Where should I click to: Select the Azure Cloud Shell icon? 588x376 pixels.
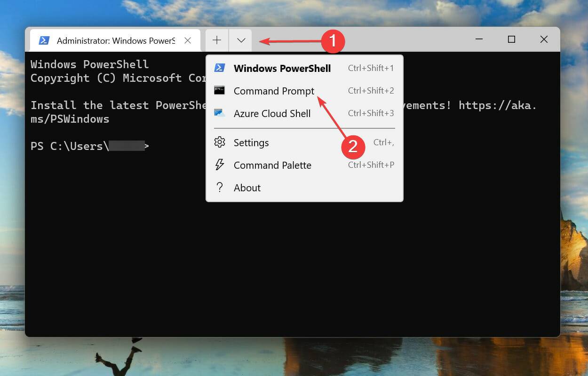tap(220, 113)
